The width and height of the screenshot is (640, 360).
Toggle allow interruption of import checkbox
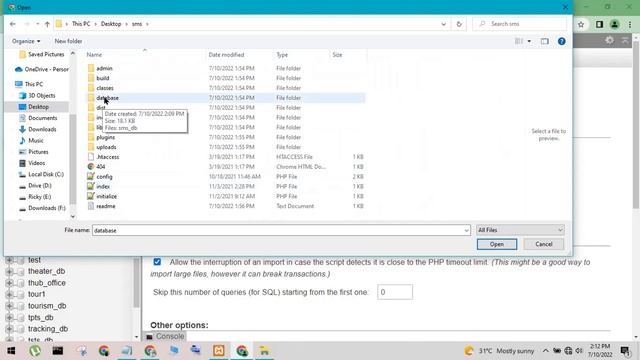click(x=157, y=262)
